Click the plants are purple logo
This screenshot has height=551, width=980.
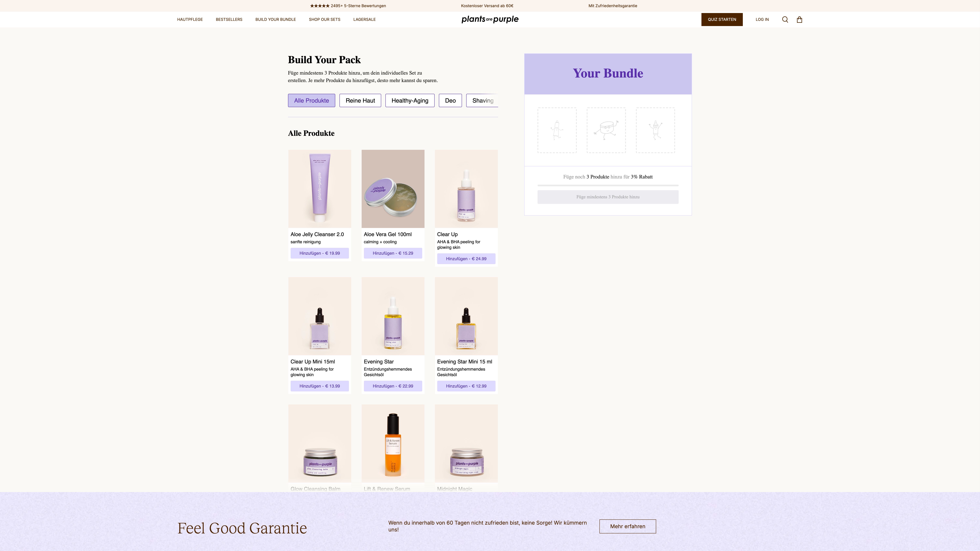pyautogui.click(x=490, y=19)
